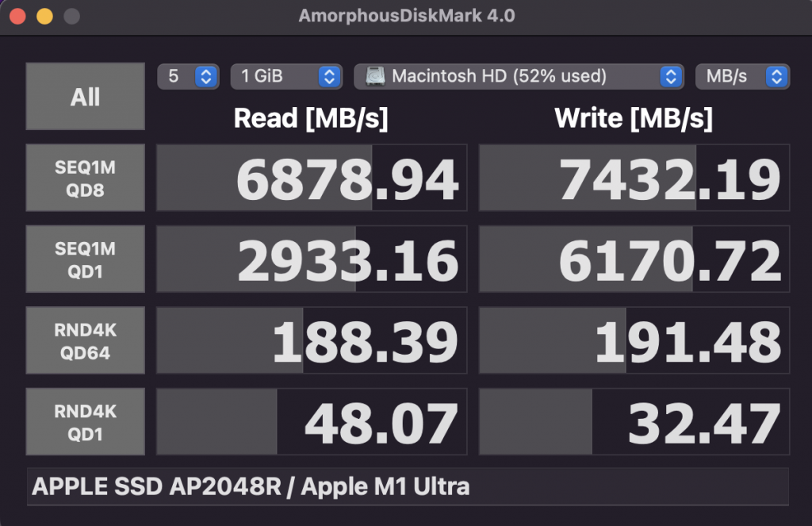Viewport: 812px width, 526px height.
Task: Change units via the MB/s dropdown
Action: coord(742,76)
